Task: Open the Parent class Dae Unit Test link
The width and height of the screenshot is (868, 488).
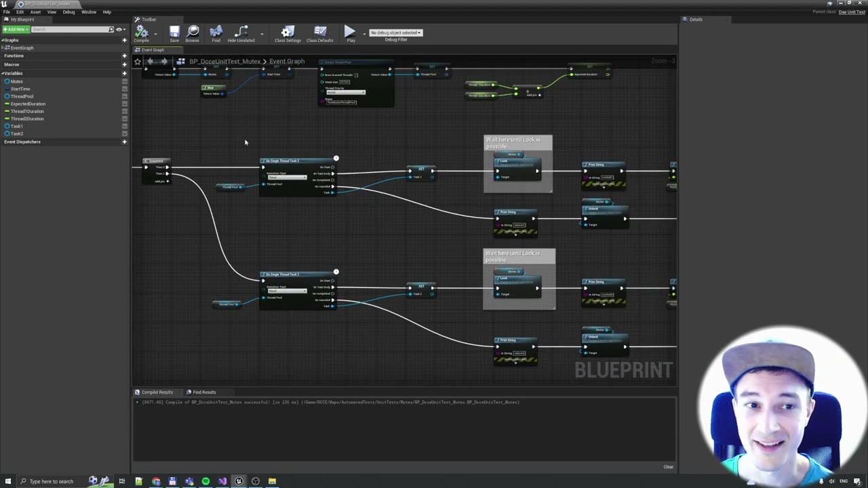Action: click(x=852, y=12)
